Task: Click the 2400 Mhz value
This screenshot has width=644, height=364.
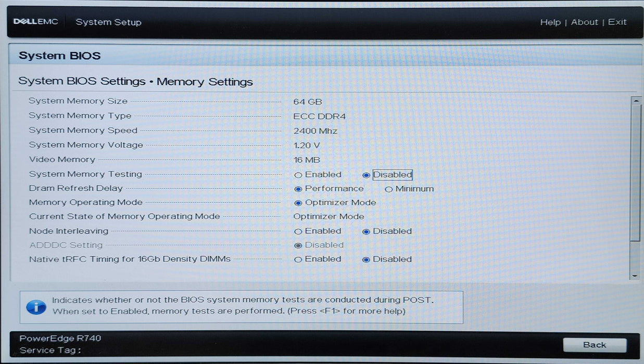Action: [x=315, y=131]
